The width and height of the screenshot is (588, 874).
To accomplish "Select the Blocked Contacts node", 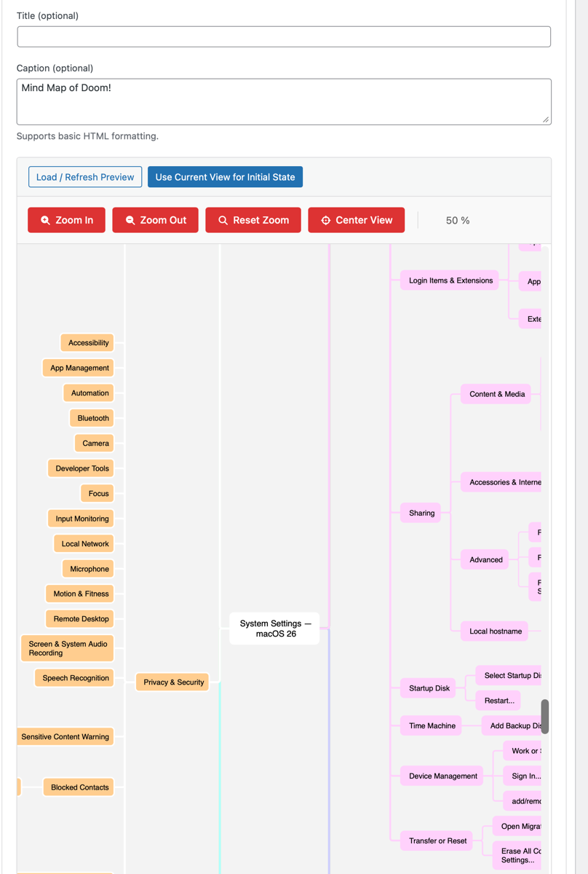I will pos(78,787).
